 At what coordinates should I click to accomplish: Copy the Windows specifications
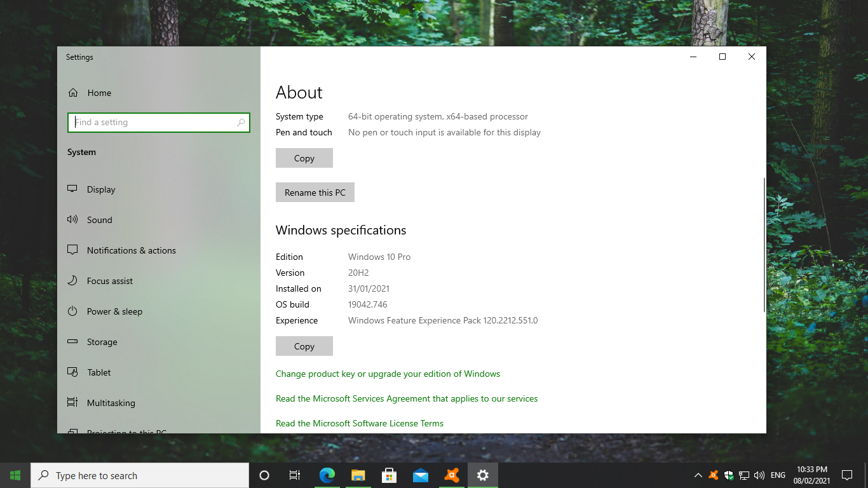coord(304,346)
